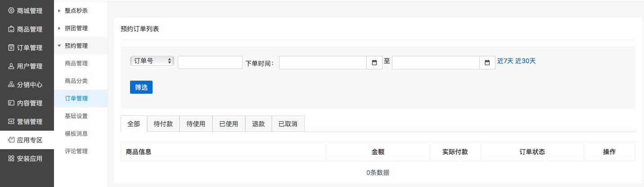644x187 pixels.
Task: Open 安装应用 section
Action: (x=27, y=159)
